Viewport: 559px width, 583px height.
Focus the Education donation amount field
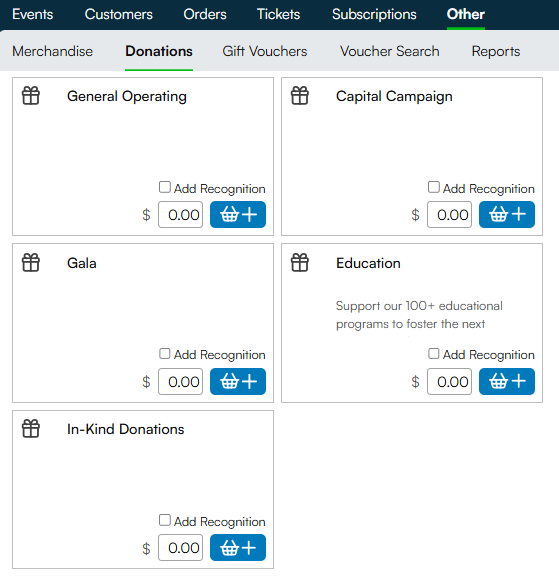point(449,381)
